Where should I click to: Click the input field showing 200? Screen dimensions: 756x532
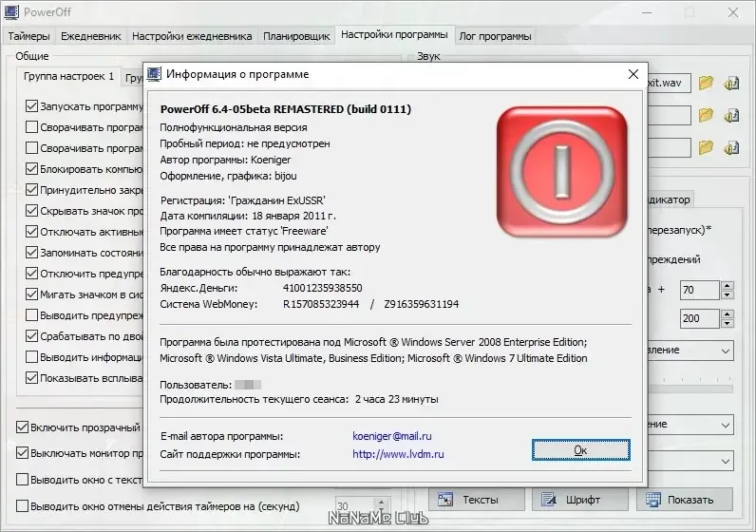tap(700, 318)
